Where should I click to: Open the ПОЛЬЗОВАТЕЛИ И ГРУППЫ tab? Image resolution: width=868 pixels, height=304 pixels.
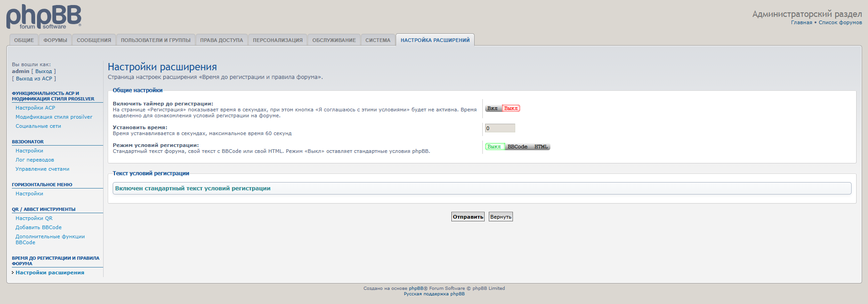(x=156, y=40)
